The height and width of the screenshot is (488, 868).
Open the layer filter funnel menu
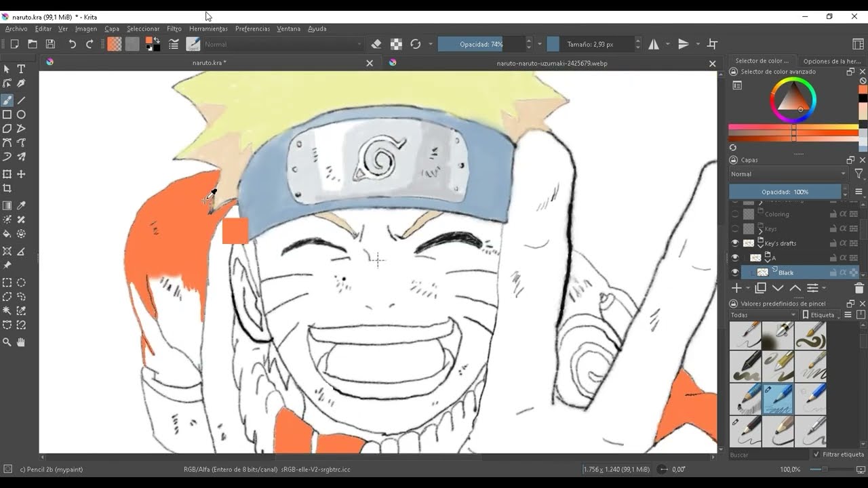pyautogui.click(x=859, y=174)
